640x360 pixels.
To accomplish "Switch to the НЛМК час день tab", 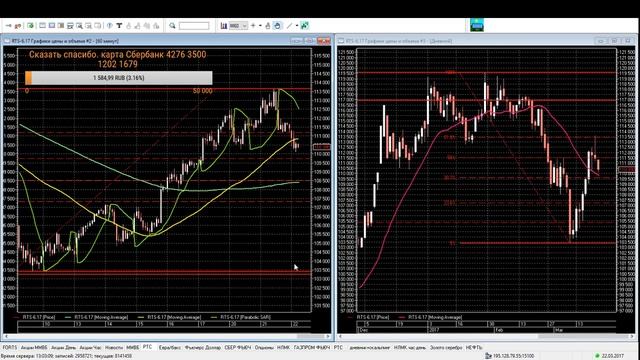I will pos(409,347).
